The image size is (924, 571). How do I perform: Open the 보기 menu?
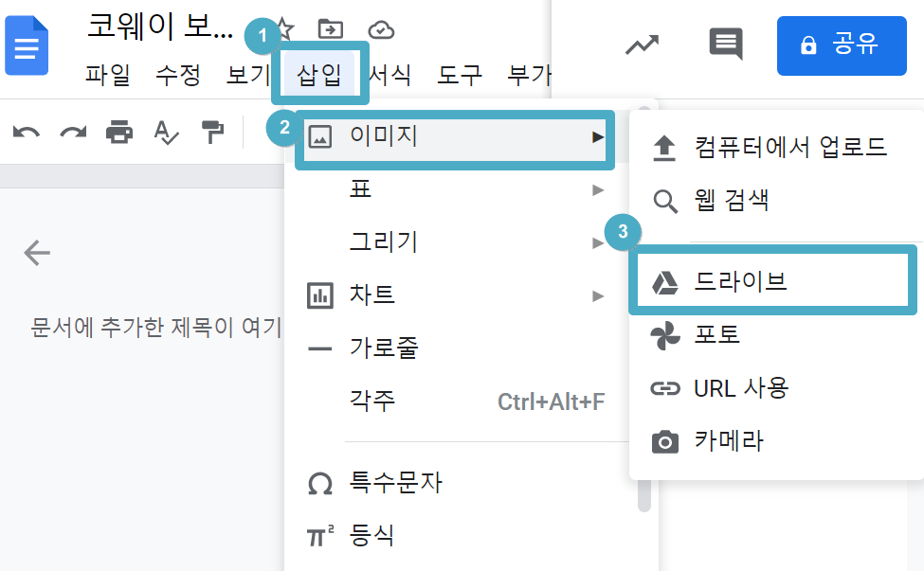coord(248,76)
